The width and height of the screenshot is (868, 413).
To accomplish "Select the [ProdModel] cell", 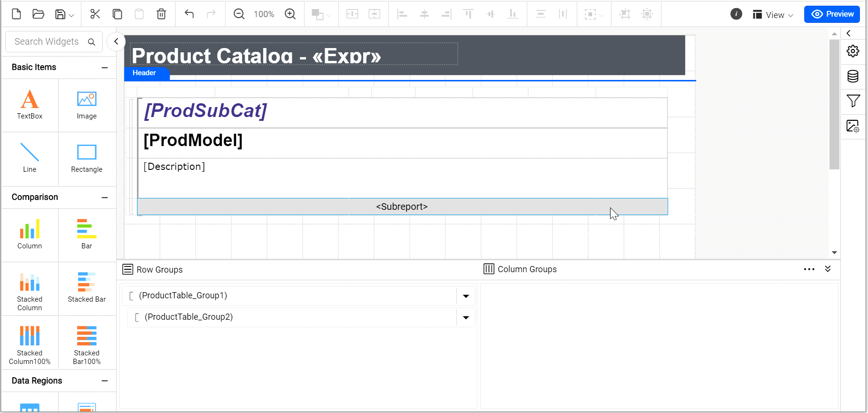I will (x=403, y=143).
